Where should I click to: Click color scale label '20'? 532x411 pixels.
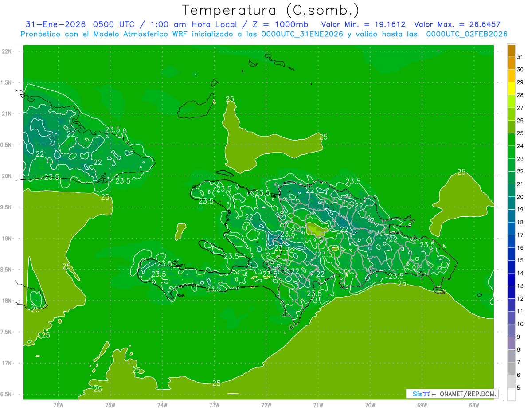coord(520,197)
